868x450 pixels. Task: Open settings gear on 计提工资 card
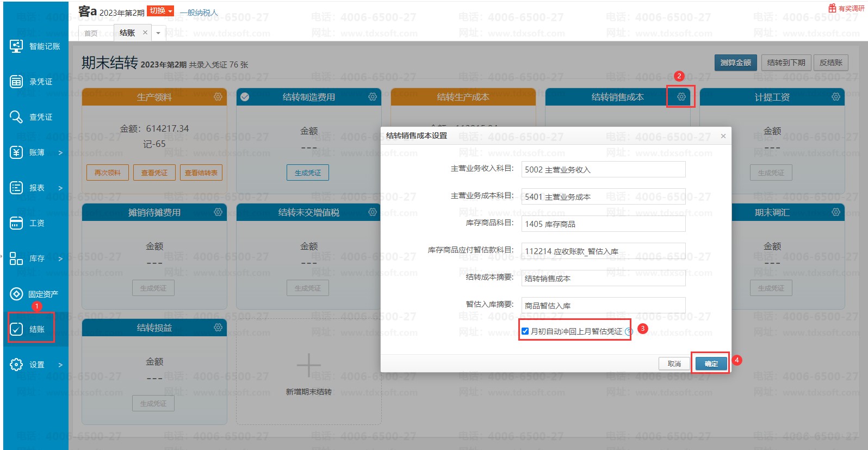pyautogui.click(x=836, y=97)
